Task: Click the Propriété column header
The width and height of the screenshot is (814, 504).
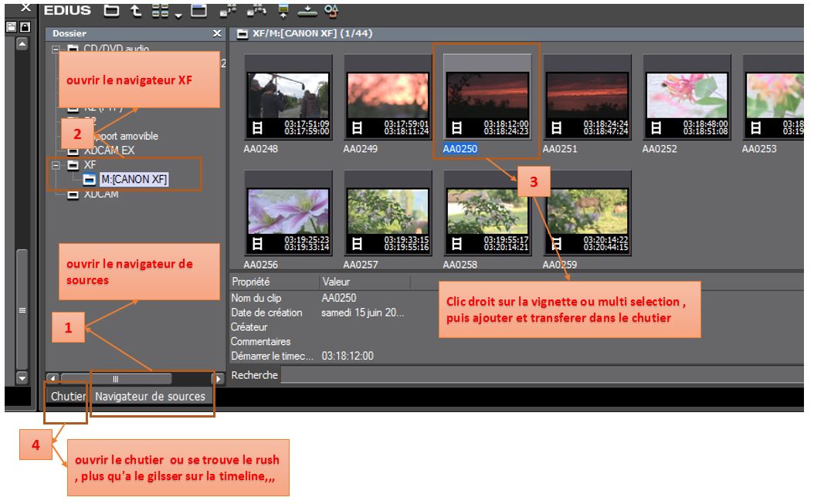Action: (x=273, y=282)
